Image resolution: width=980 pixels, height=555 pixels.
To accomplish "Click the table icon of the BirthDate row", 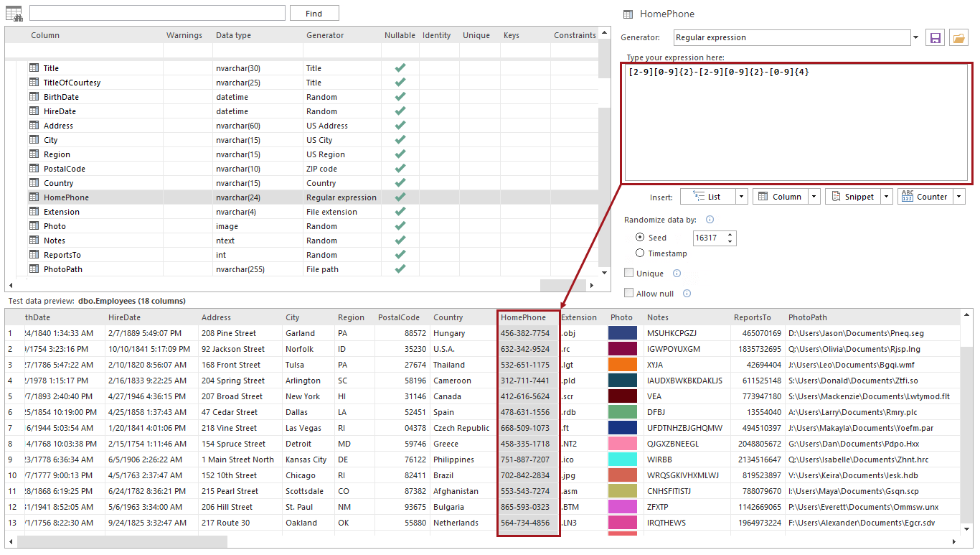I will pos(34,97).
